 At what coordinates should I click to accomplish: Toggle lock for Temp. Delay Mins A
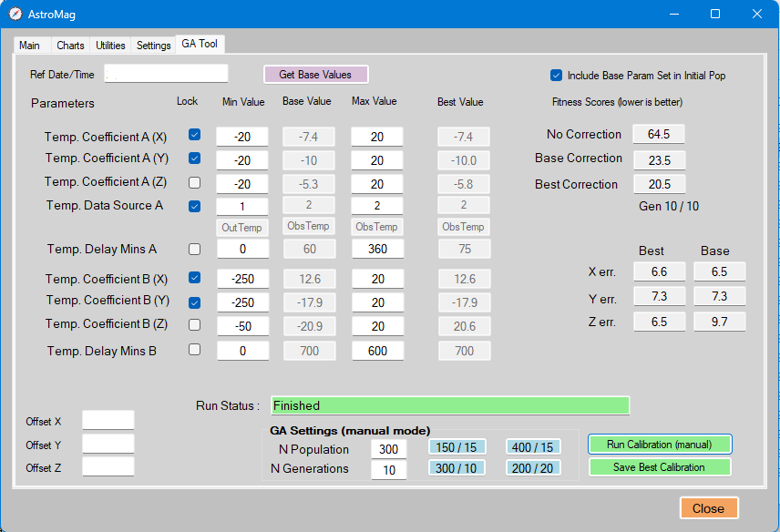tap(194, 249)
